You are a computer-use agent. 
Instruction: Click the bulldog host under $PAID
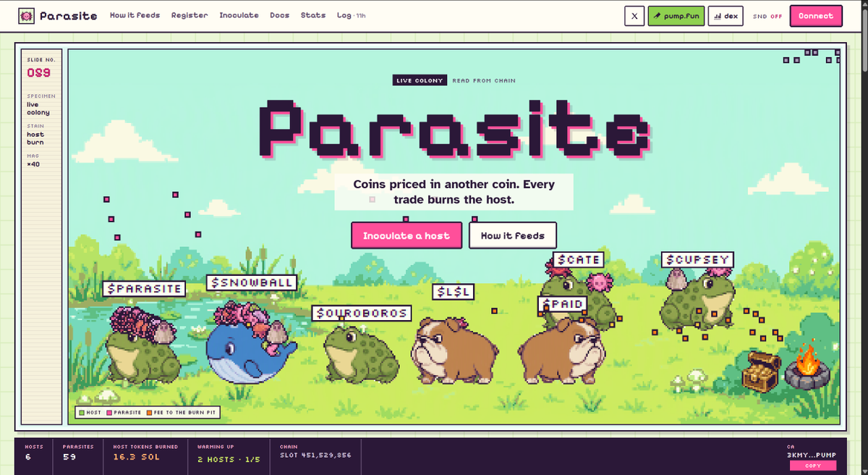[562, 350]
